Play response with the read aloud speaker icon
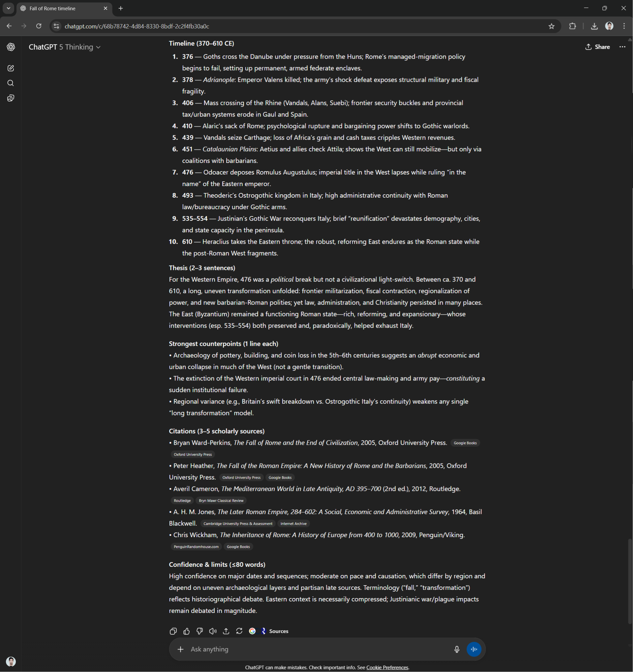 coord(213,631)
